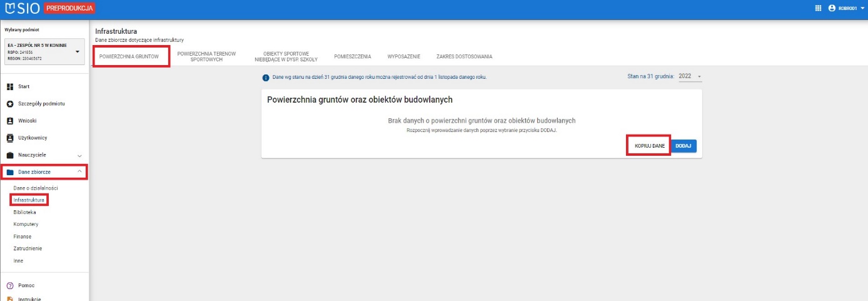Click the Infrastruktura page heading
The width and height of the screenshot is (868, 301).
click(x=116, y=31)
